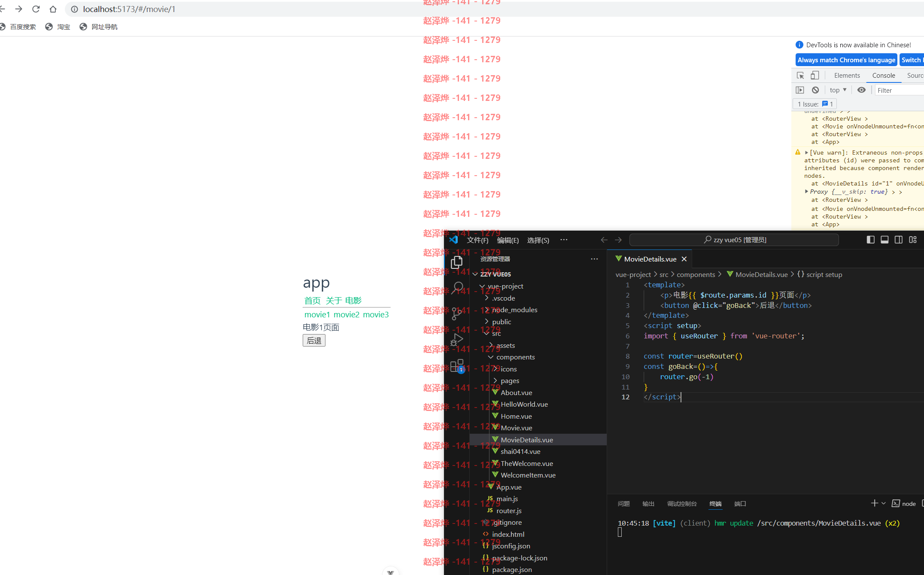Screen dimensions: 924x575
Task: Create new terminal with plus icon
Action: click(x=874, y=503)
